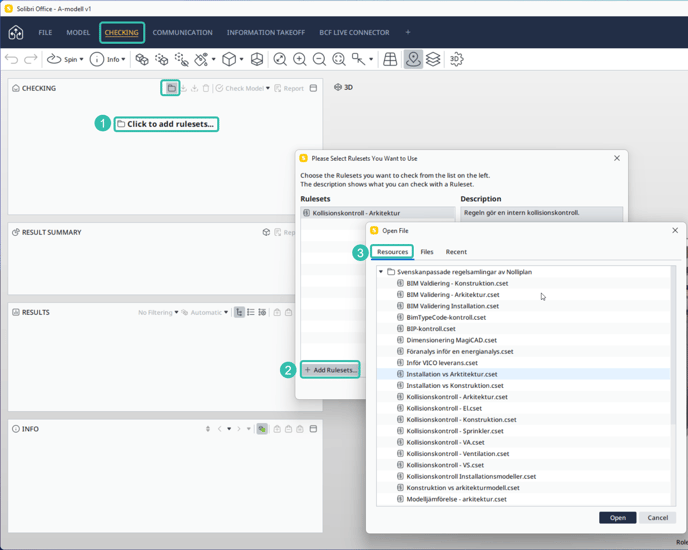688x550 pixels.
Task: Switch to BCF LIVE CONNECTOR tab
Action: pyautogui.click(x=354, y=32)
